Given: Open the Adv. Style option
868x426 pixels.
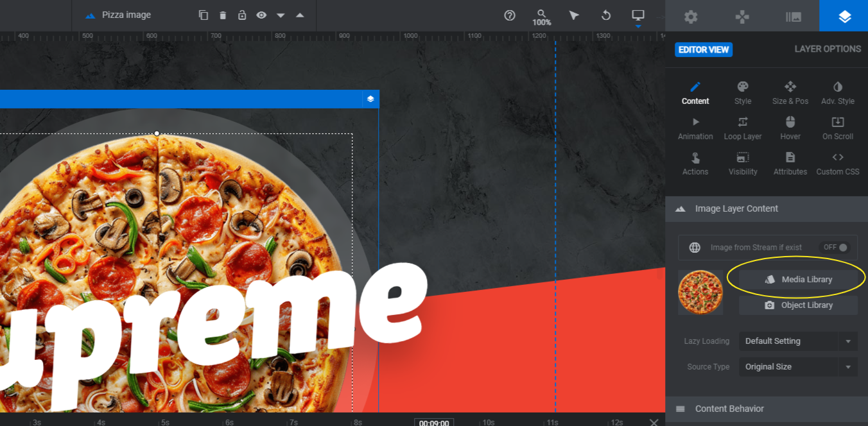Looking at the screenshot, I should pyautogui.click(x=838, y=93).
